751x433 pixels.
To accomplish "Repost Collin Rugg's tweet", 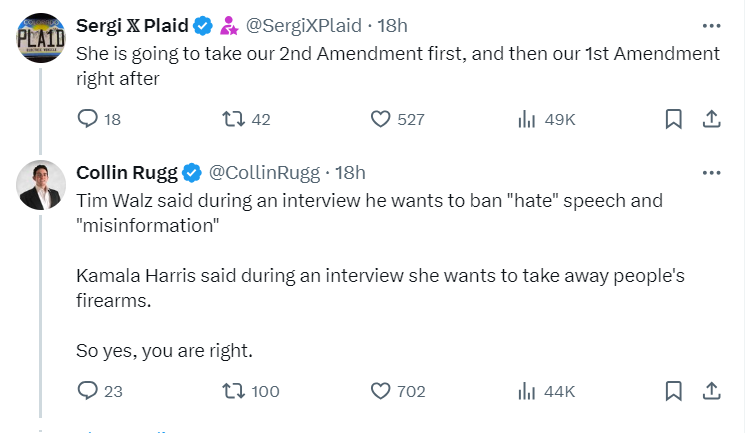I will [232, 391].
